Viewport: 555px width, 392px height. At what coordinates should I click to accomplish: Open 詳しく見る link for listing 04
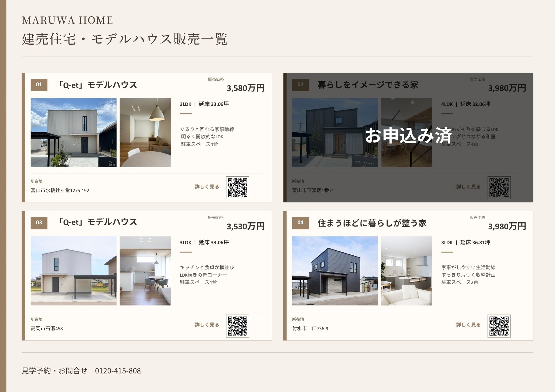pyautogui.click(x=468, y=325)
